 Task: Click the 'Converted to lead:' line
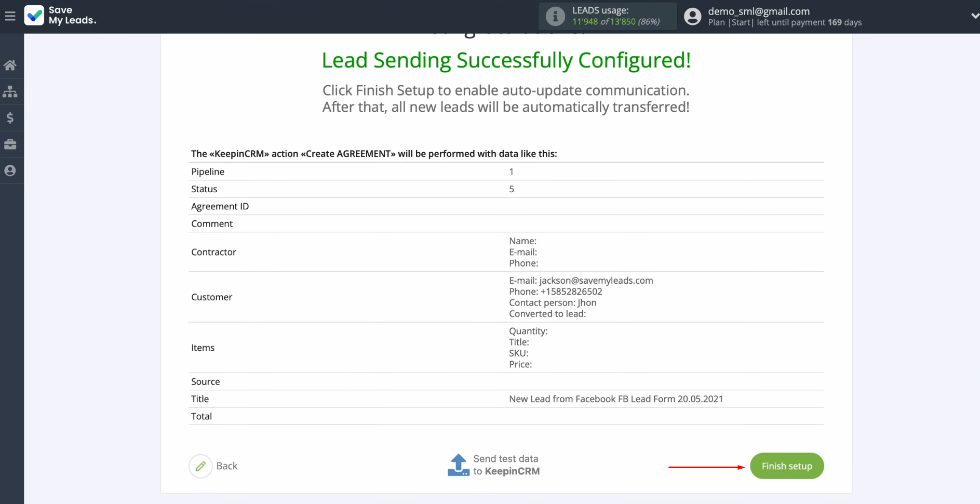click(x=547, y=314)
